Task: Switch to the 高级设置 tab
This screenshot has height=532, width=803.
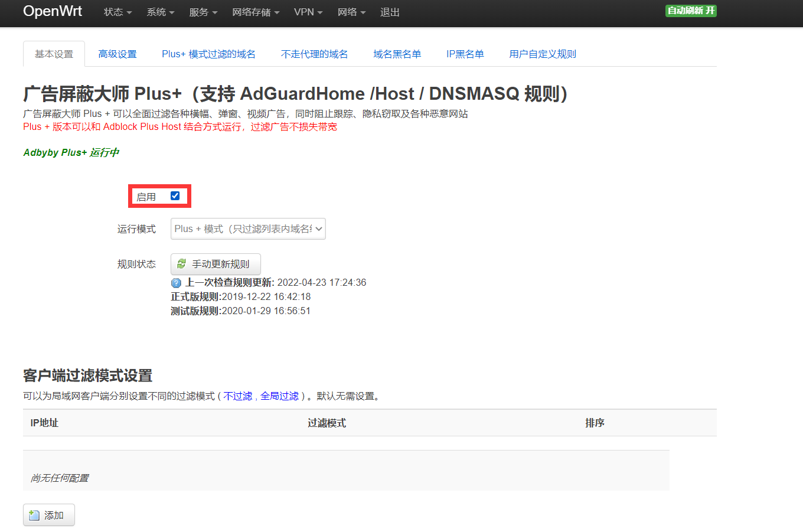Action: 117,54
